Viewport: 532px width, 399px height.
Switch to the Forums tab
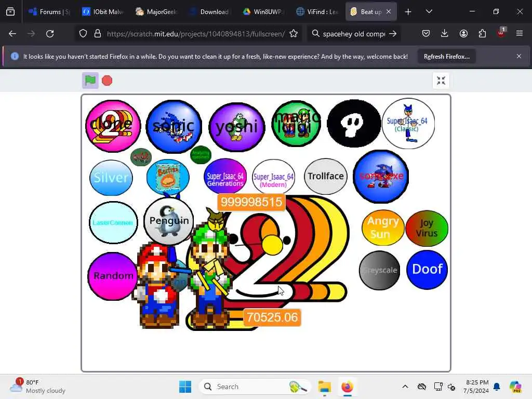(x=49, y=11)
